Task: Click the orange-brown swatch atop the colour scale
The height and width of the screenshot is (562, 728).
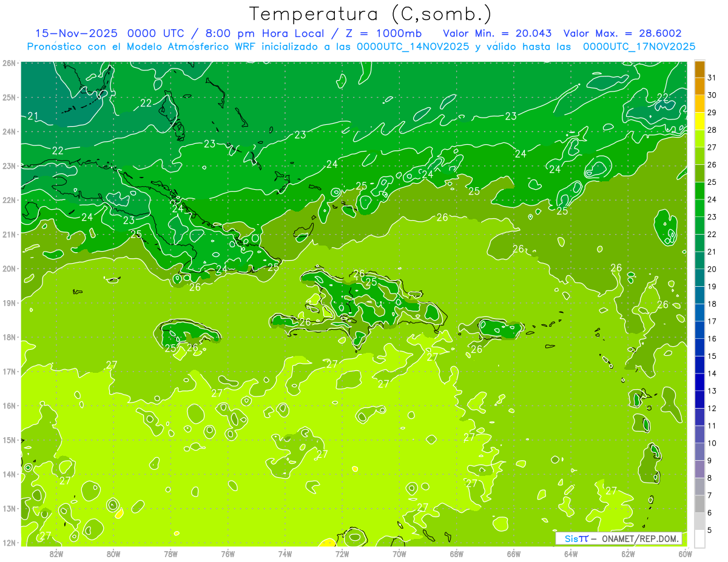Action: [699, 69]
